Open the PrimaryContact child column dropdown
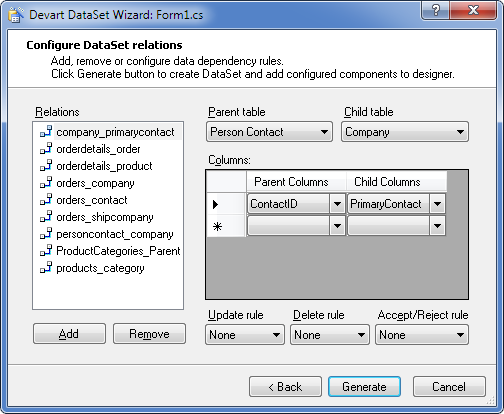504x414 pixels. [x=437, y=204]
